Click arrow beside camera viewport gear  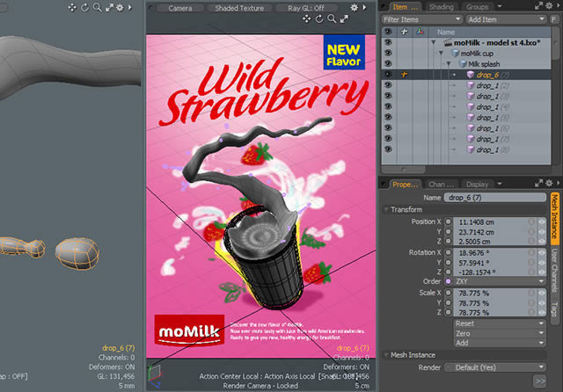(364, 8)
